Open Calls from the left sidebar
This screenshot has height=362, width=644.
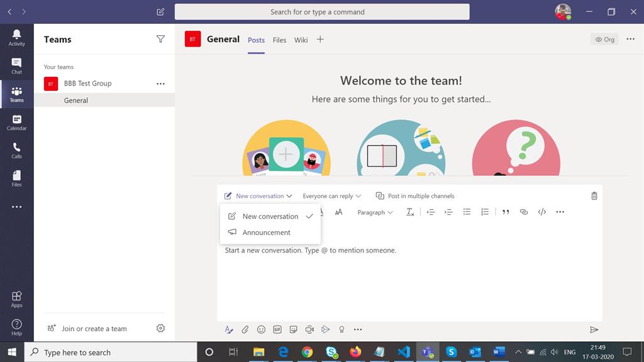tap(16, 150)
